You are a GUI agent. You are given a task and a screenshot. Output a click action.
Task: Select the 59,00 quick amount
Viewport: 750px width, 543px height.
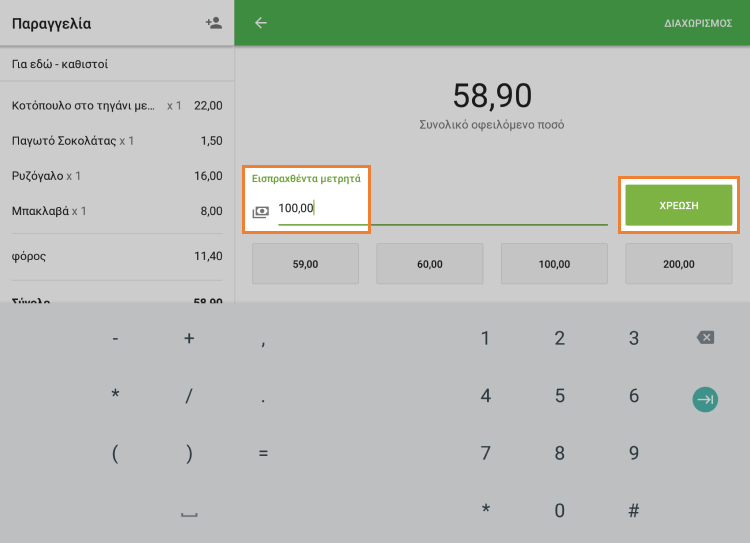click(x=305, y=264)
